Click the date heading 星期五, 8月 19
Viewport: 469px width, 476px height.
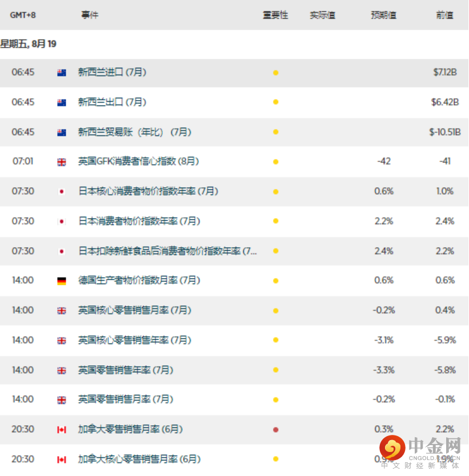28,44
